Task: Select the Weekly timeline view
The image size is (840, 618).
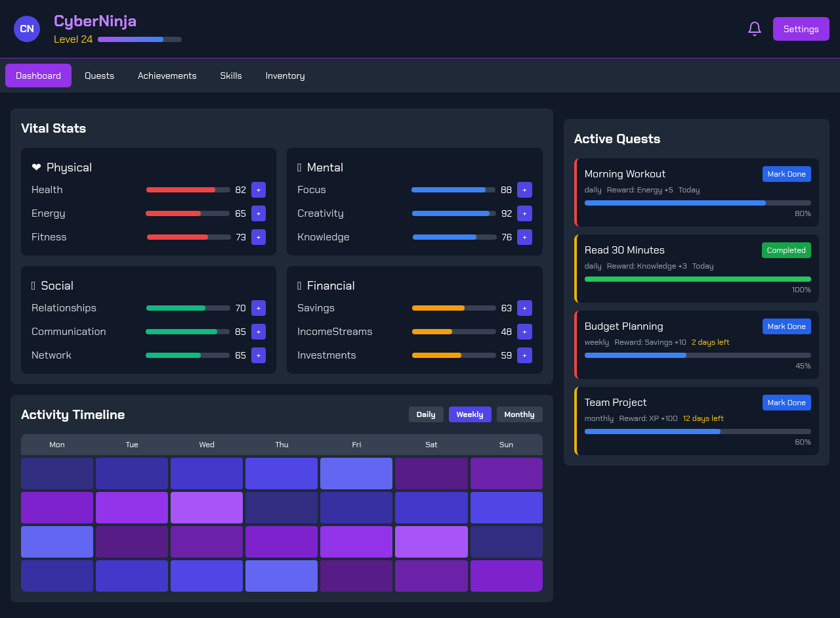Action: coord(470,414)
